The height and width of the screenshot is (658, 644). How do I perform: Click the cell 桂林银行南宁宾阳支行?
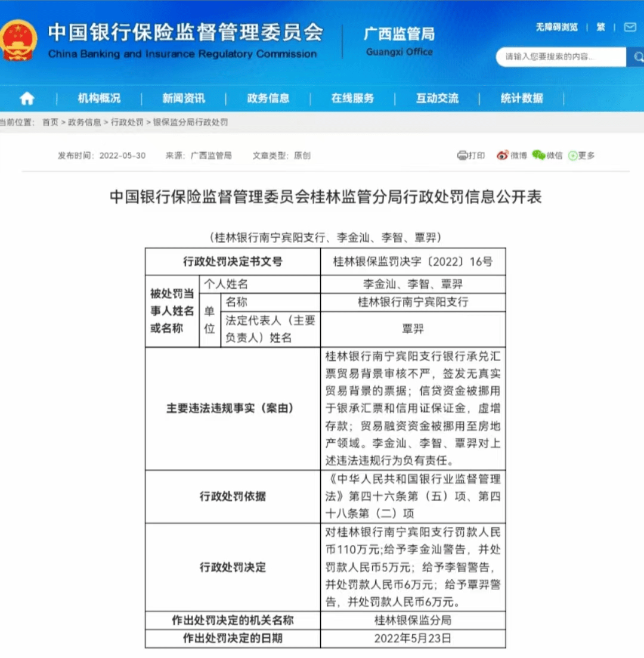pyautogui.click(x=413, y=302)
